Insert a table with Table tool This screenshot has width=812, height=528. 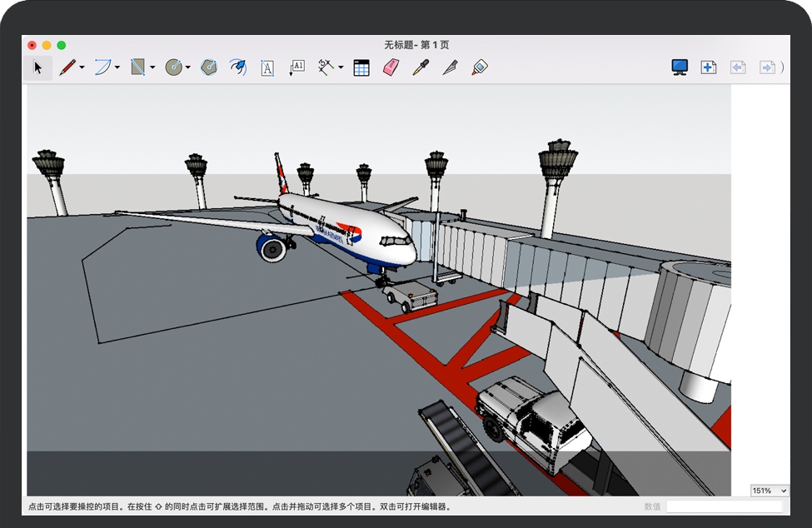[x=361, y=67]
